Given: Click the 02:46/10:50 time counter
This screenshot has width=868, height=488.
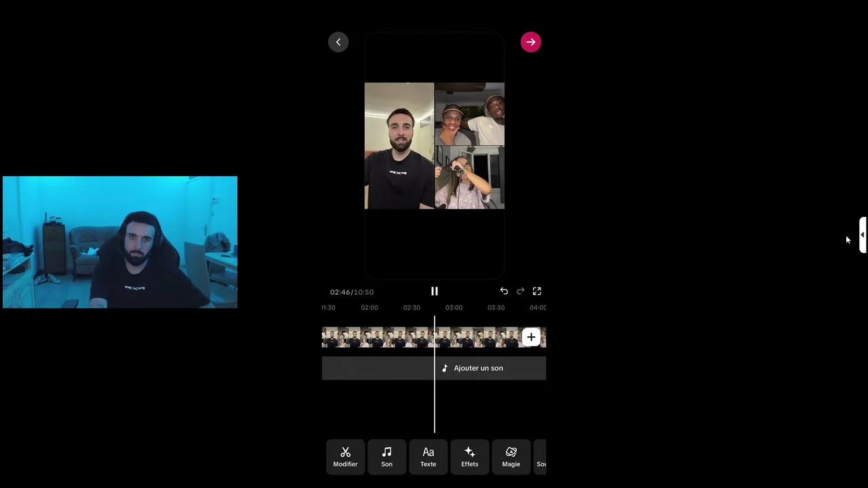Looking at the screenshot, I should 352,292.
